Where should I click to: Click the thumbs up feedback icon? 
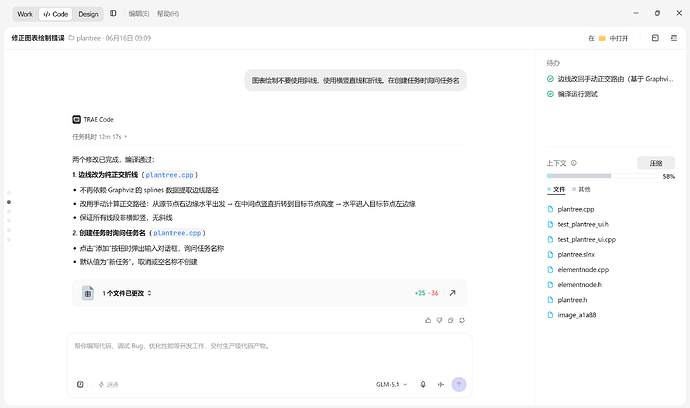(x=428, y=320)
